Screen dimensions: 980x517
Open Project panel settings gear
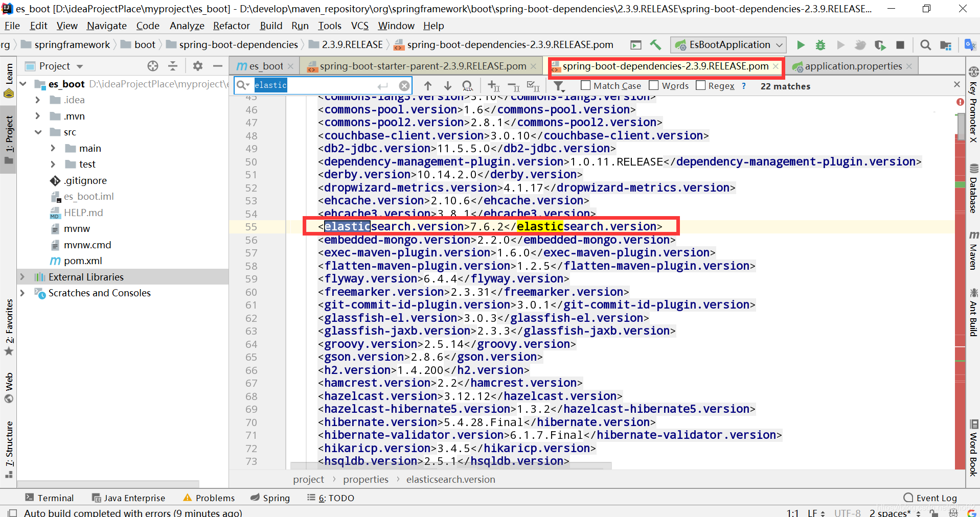tap(198, 66)
